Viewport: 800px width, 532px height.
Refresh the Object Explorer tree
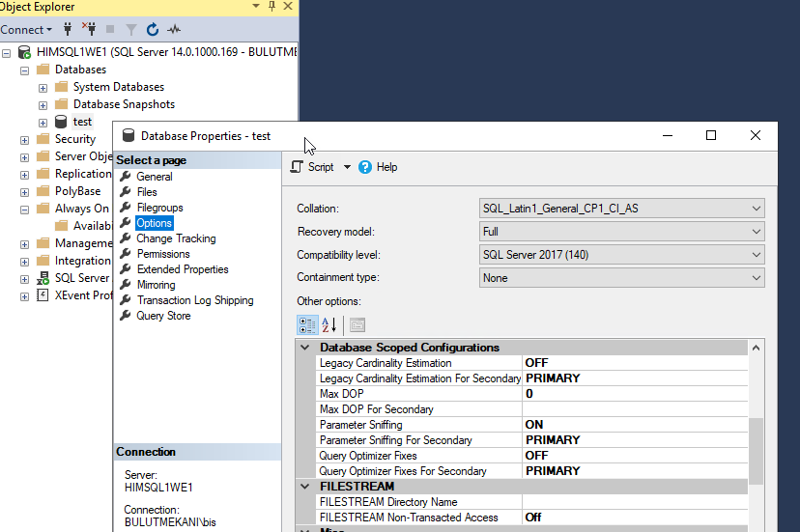[x=152, y=30]
